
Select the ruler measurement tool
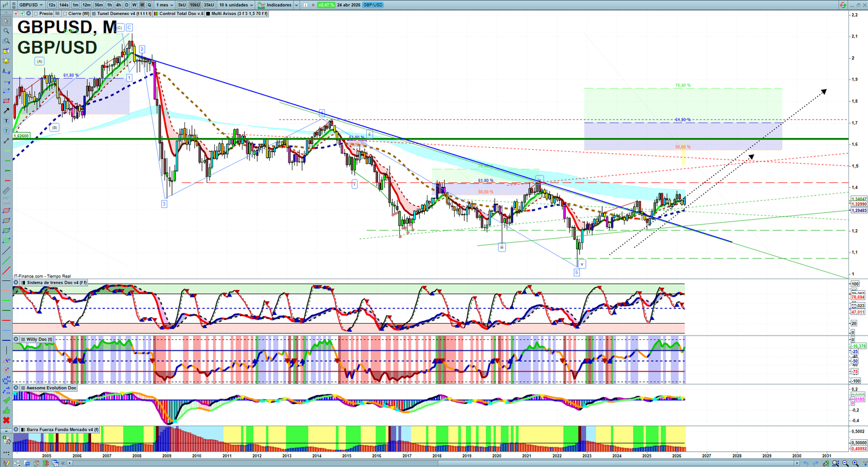[7, 191]
